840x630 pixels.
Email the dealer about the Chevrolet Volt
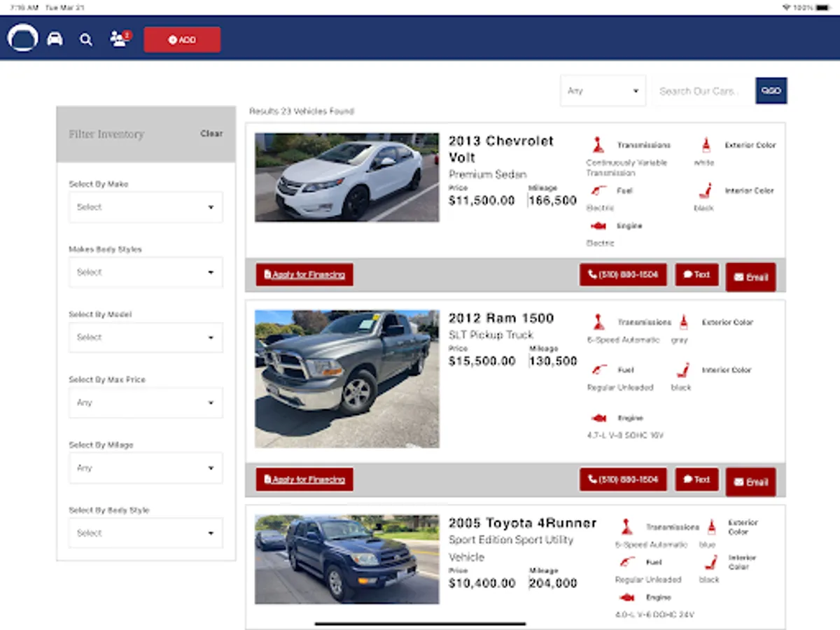751,277
